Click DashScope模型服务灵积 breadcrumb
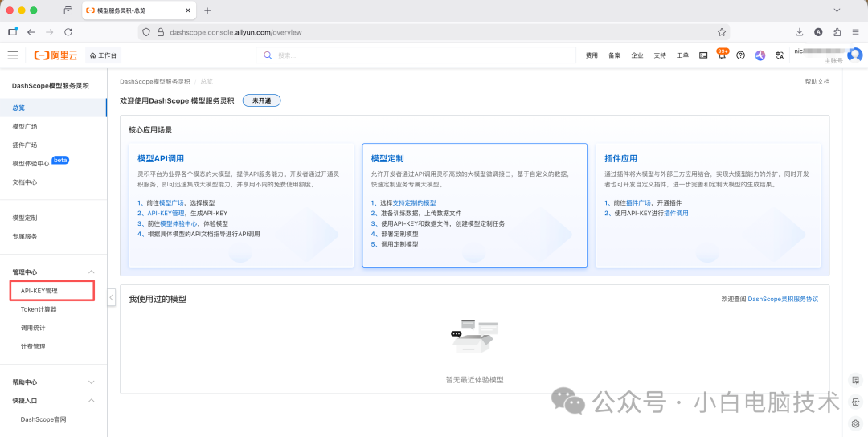 [x=154, y=81]
